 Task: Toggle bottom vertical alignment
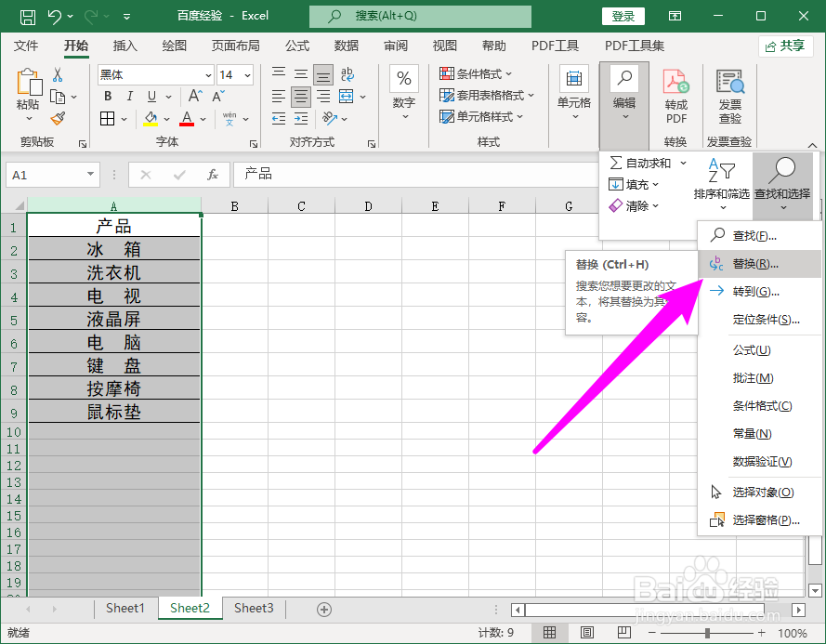[x=323, y=75]
